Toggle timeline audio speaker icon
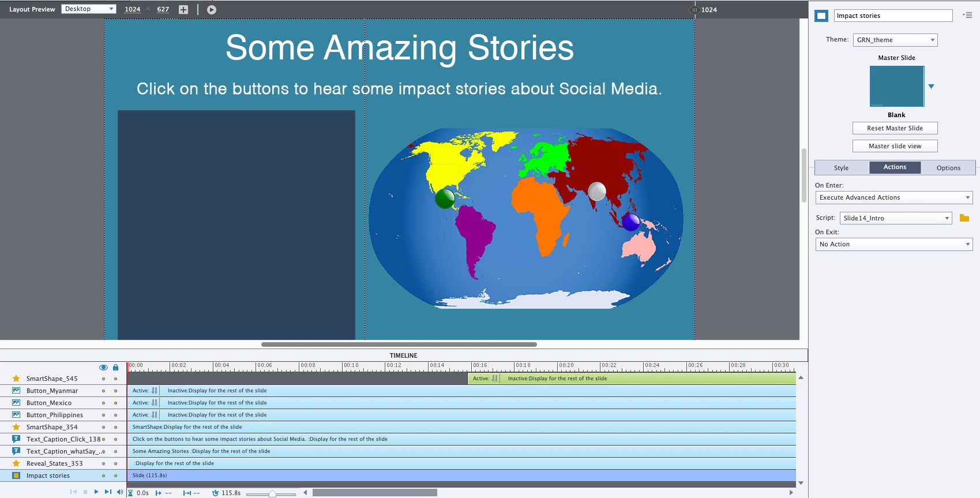 point(120,492)
